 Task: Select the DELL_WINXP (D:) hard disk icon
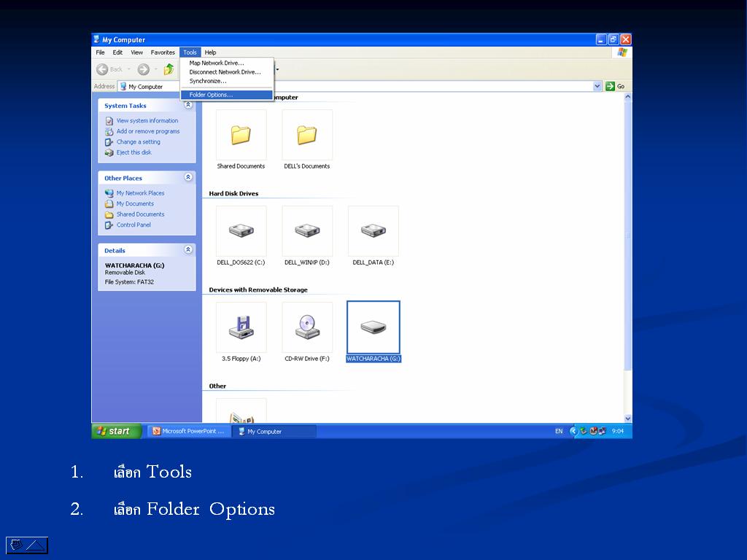[x=307, y=231]
